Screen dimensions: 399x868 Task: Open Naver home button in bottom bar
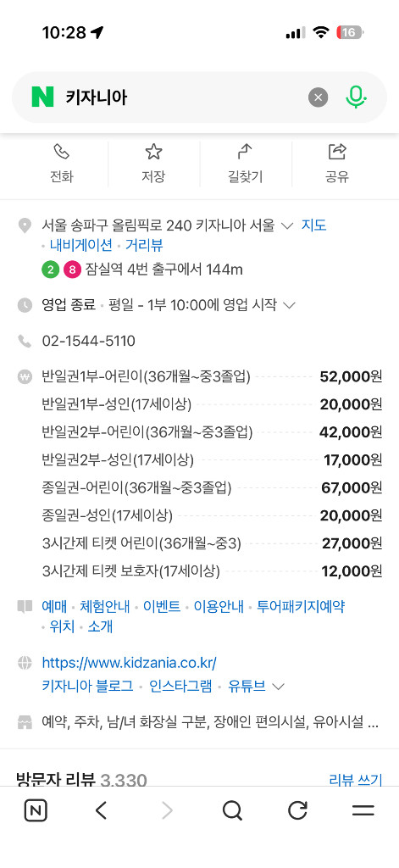pos(36,811)
